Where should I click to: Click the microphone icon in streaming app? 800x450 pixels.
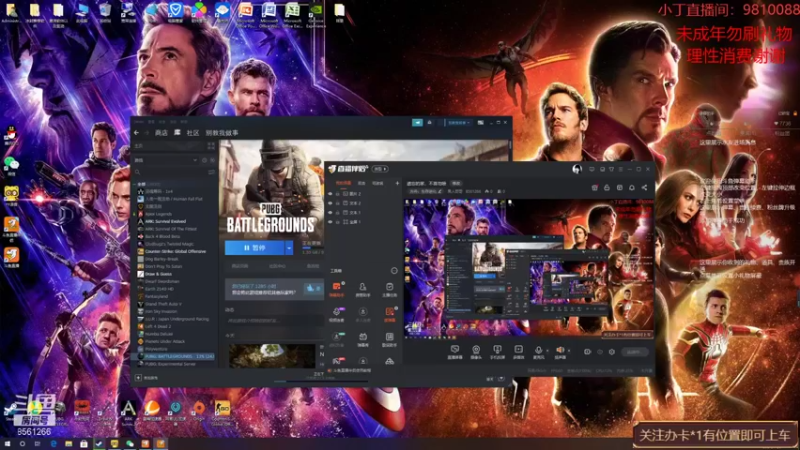(x=538, y=350)
